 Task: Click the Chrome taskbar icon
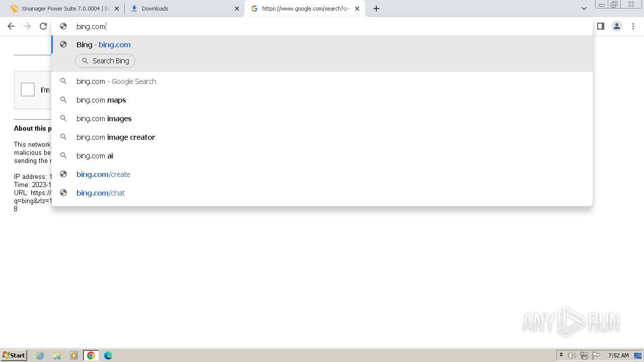point(91,355)
